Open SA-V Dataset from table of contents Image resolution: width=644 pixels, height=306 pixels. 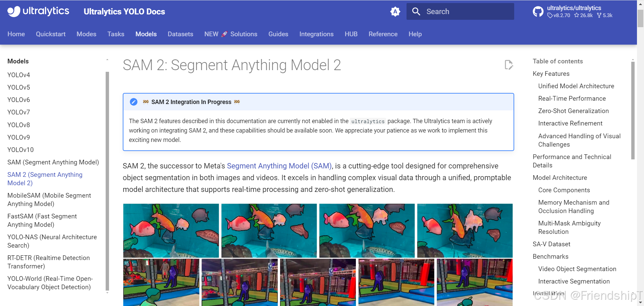click(551, 244)
